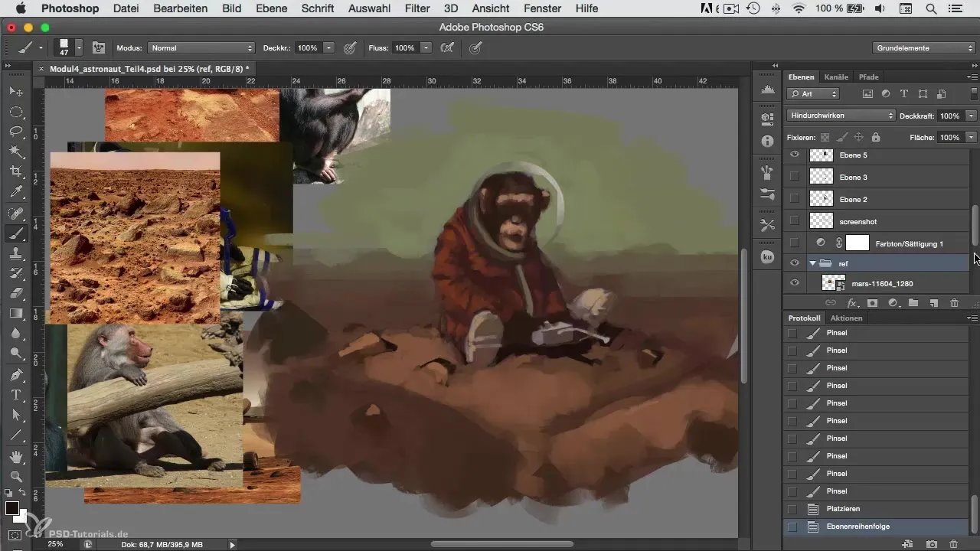Show the Ebene 2 layer
The height and width of the screenshot is (551, 980).
tap(795, 199)
